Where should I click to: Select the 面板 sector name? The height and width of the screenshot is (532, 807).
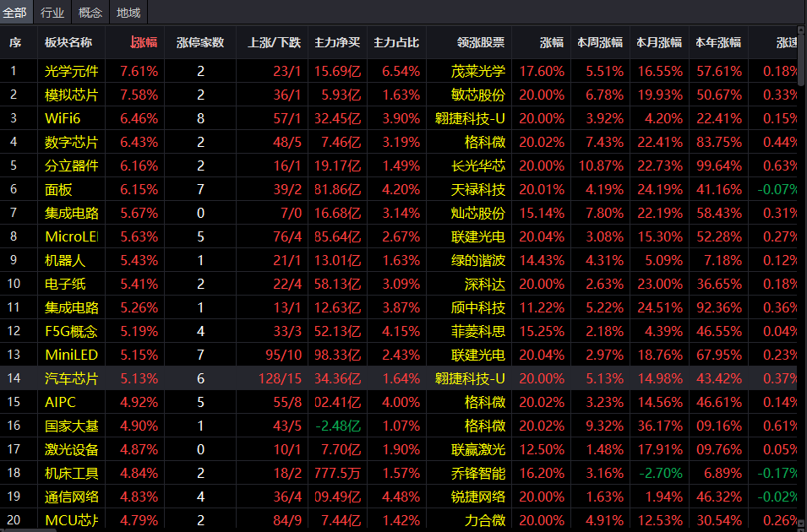click(x=58, y=189)
